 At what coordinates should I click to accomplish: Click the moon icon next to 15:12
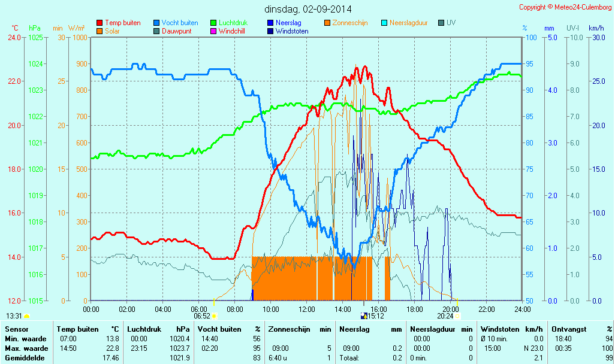363,316
